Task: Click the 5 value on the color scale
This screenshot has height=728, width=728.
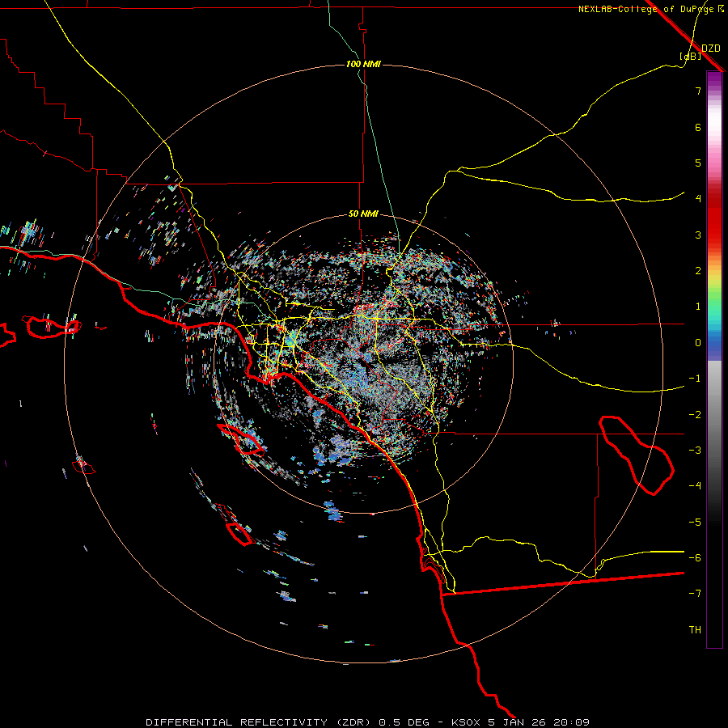Action: (698, 163)
